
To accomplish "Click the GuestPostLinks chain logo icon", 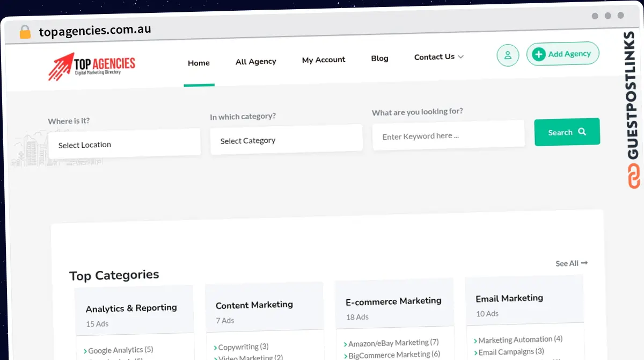I will point(634,176).
